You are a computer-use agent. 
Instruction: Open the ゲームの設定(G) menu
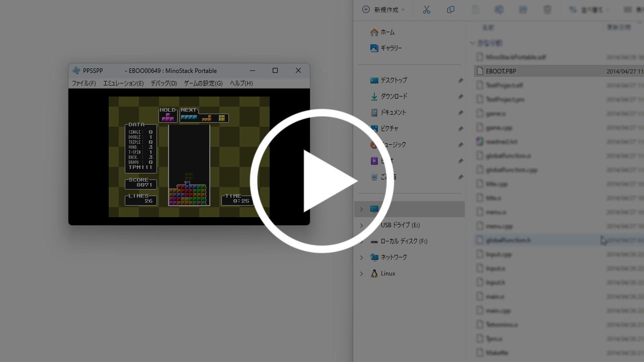(x=203, y=83)
